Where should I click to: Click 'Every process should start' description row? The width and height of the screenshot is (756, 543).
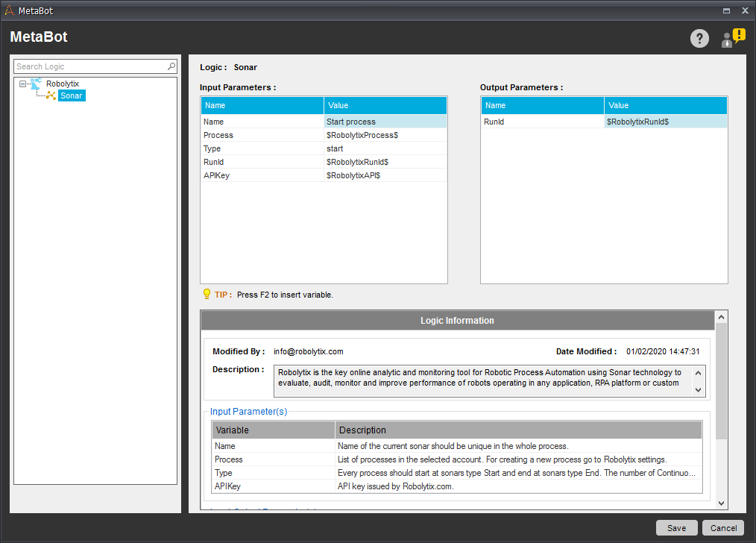tap(518, 473)
